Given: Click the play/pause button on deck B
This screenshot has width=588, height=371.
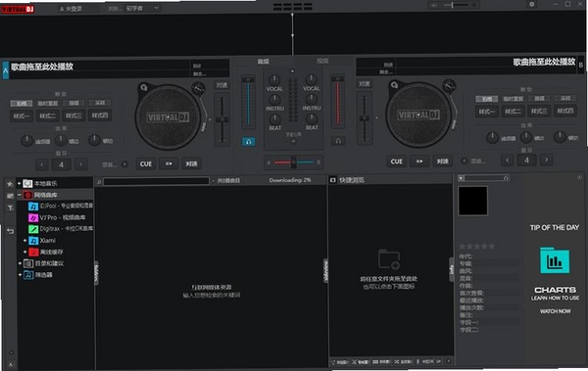Looking at the screenshot, I should click(x=419, y=162).
